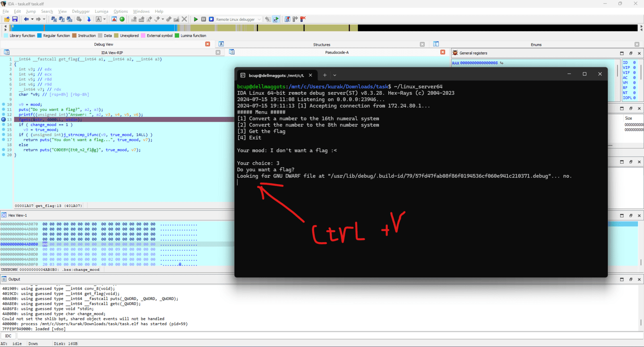
Task: Open a new terminal tab with plus
Action: pyautogui.click(x=325, y=75)
